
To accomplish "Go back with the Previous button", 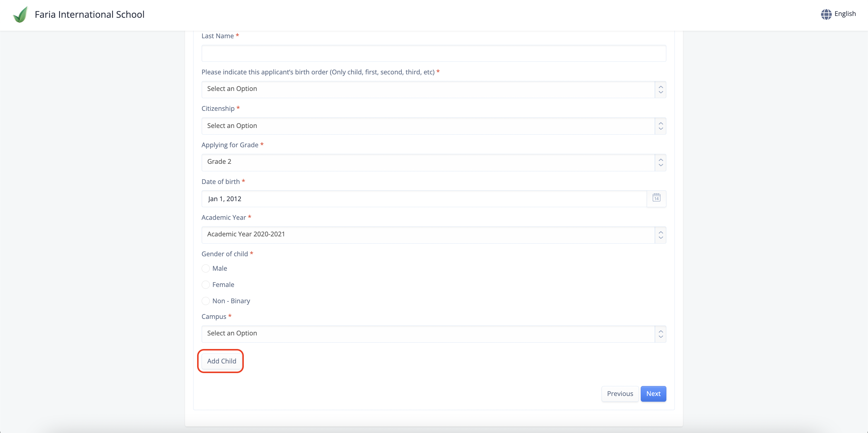I will [x=620, y=394].
